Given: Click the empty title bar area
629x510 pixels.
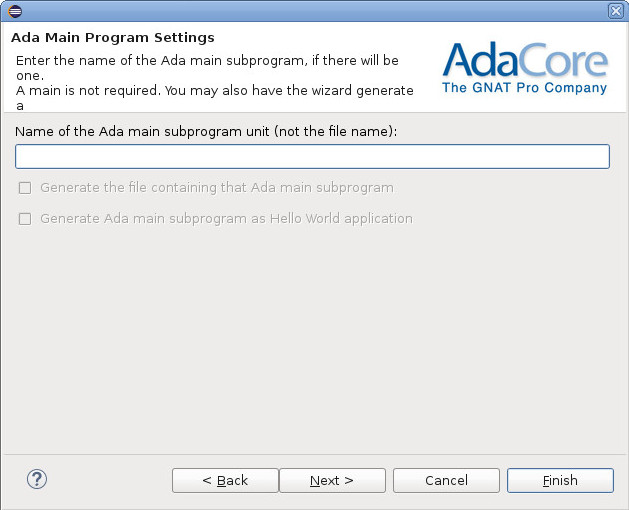Looking at the screenshot, I should click(x=300, y=10).
